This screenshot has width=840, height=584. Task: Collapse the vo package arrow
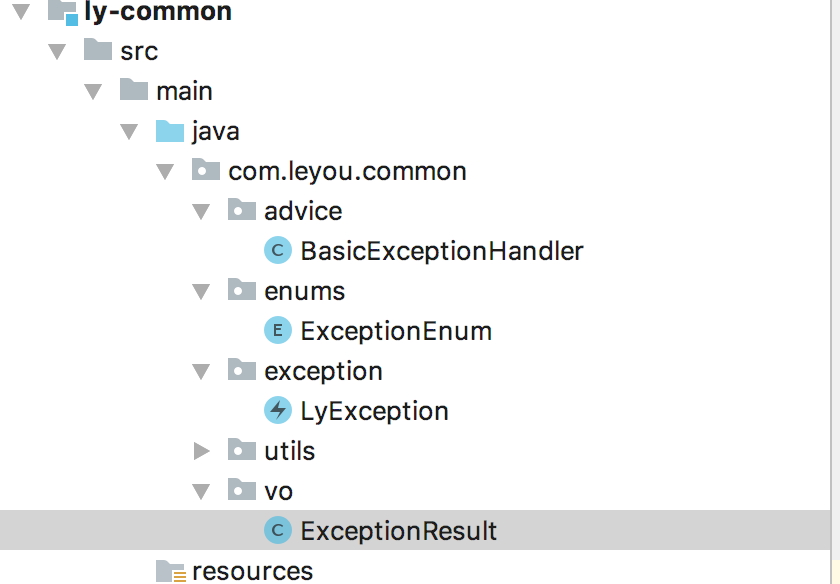[202, 491]
